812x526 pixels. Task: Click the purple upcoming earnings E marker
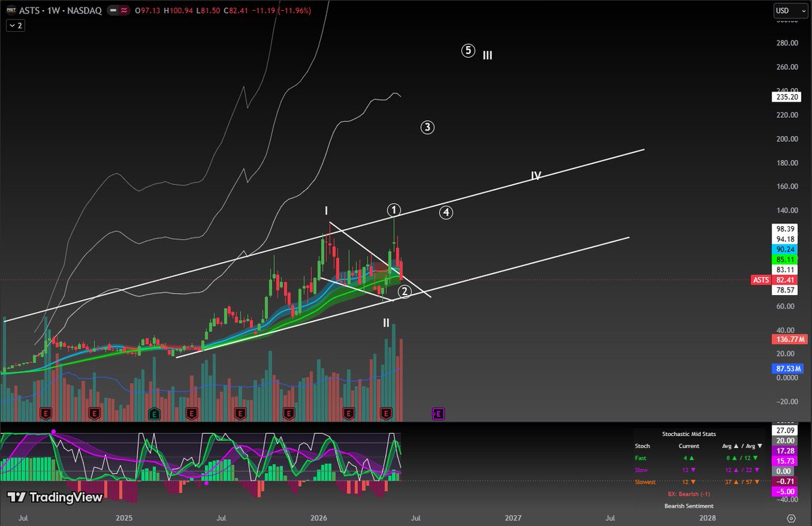(x=438, y=412)
